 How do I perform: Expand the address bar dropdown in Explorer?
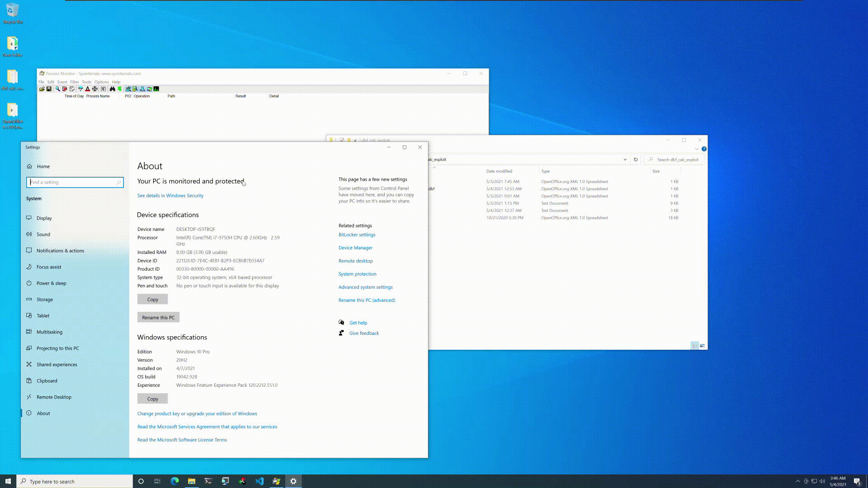pyautogui.click(x=625, y=160)
